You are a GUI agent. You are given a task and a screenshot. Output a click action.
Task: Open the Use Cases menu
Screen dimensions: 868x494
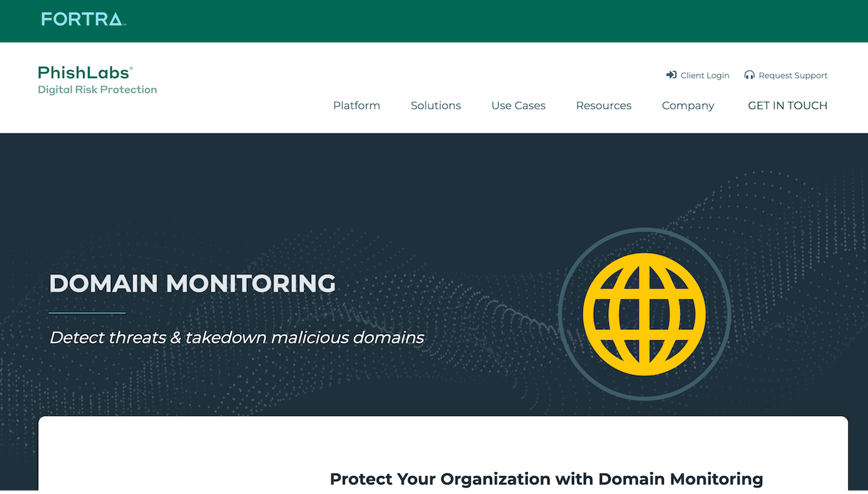(518, 105)
